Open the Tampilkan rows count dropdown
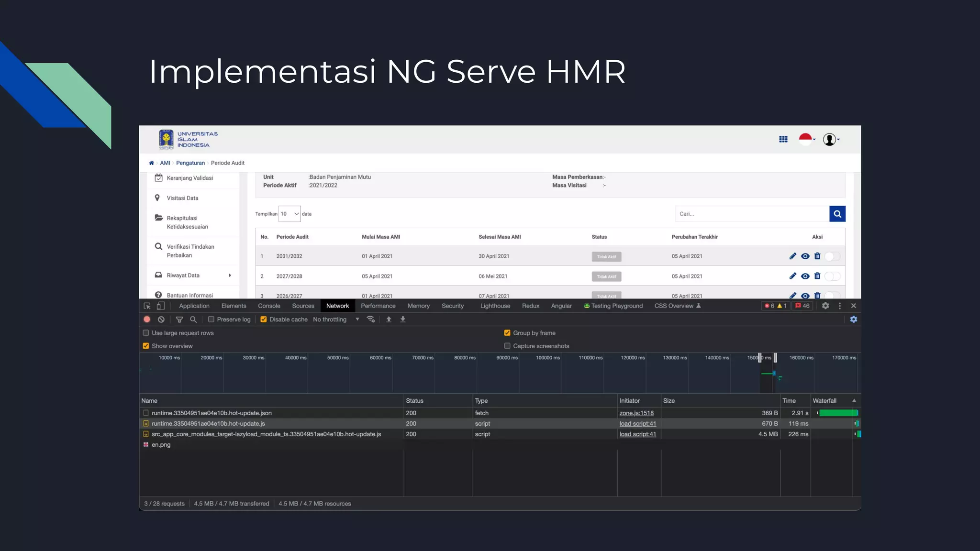 (x=290, y=214)
